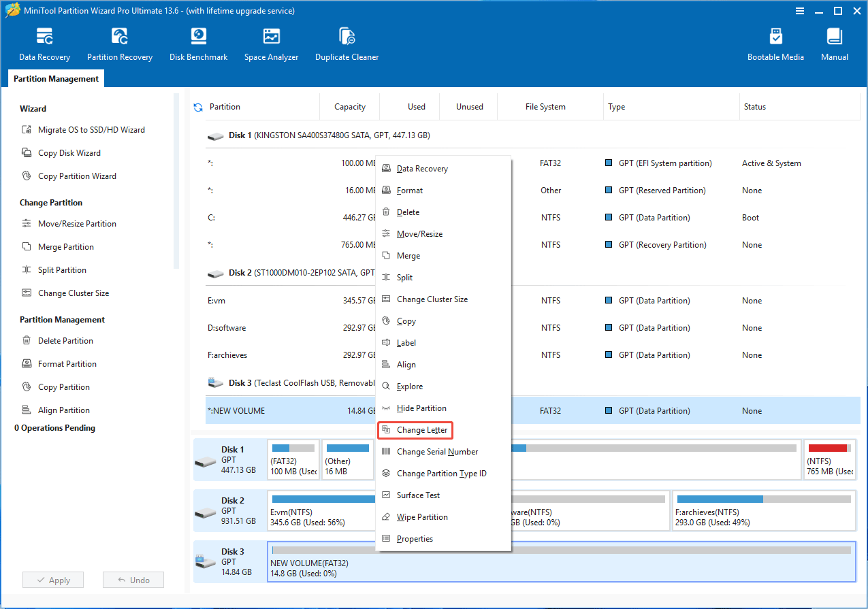Select Explore in the context menu

click(x=443, y=386)
